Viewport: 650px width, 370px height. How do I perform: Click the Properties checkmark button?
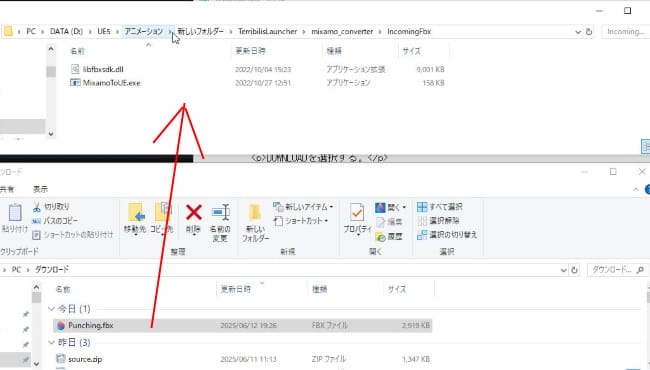[357, 218]
